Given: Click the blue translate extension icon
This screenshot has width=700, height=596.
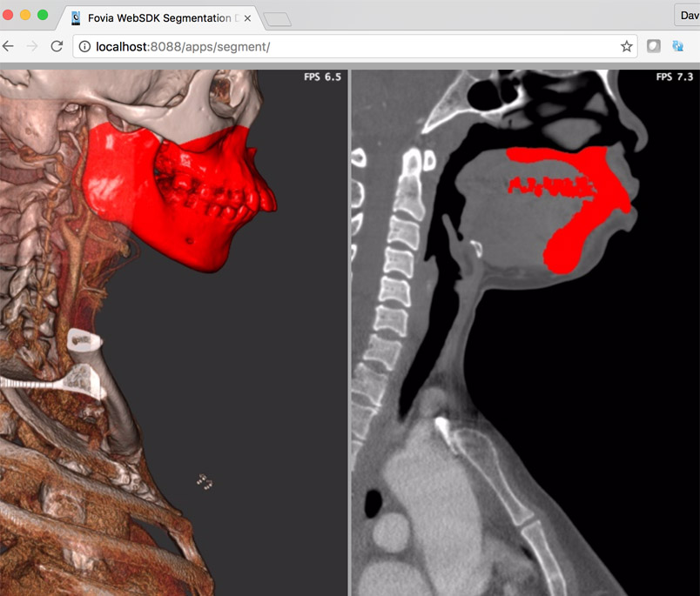Looking at the screenshot, I should tap(677, 46).
